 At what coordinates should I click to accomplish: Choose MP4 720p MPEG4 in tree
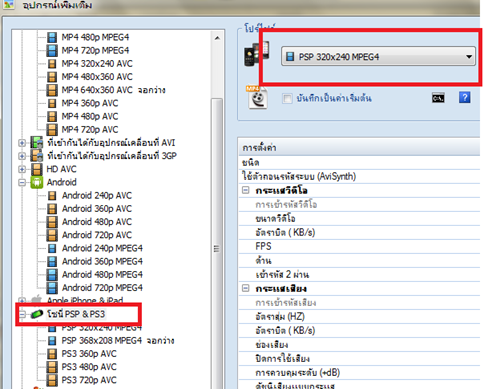(95, 50)
